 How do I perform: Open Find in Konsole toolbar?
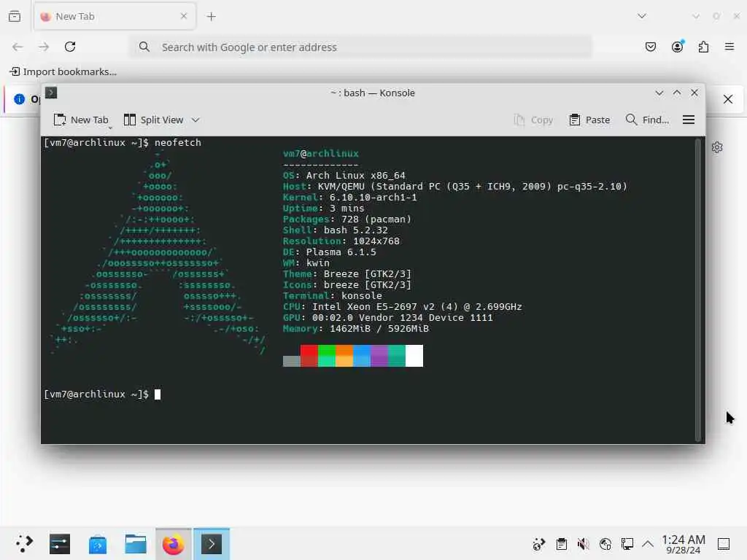point(647,120)
